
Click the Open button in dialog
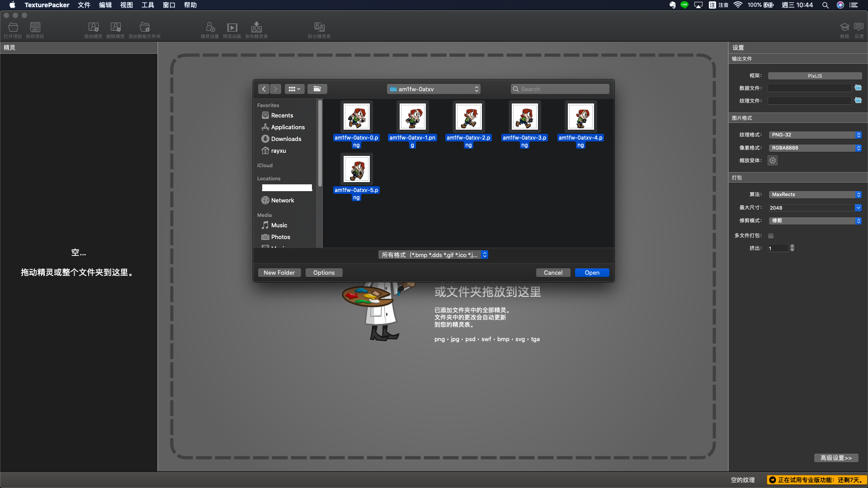592,272
